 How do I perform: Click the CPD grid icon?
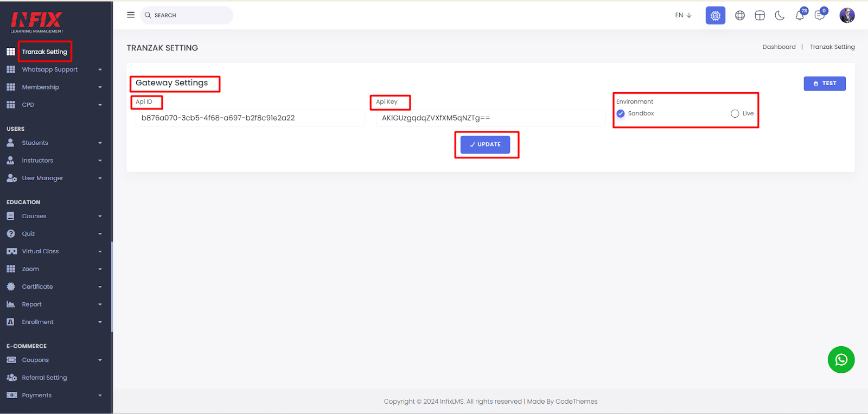pyautogui.click(x=11, y=105)
